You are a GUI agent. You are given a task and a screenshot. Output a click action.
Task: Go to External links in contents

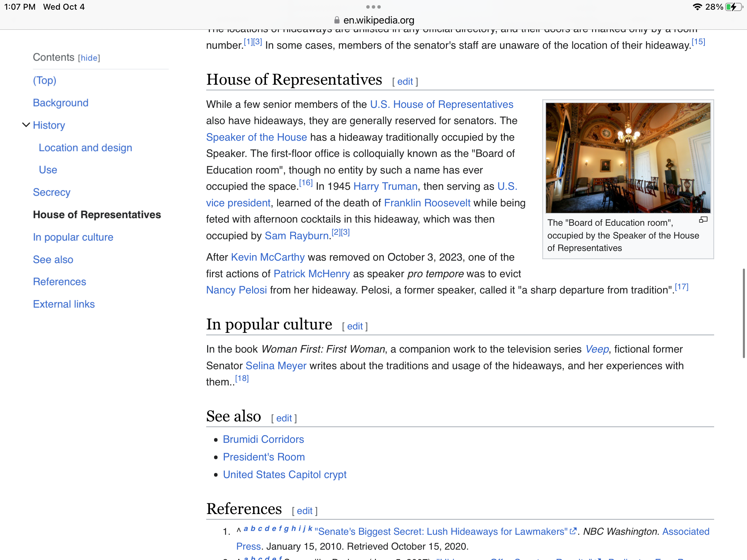click(x=64, y=304)
